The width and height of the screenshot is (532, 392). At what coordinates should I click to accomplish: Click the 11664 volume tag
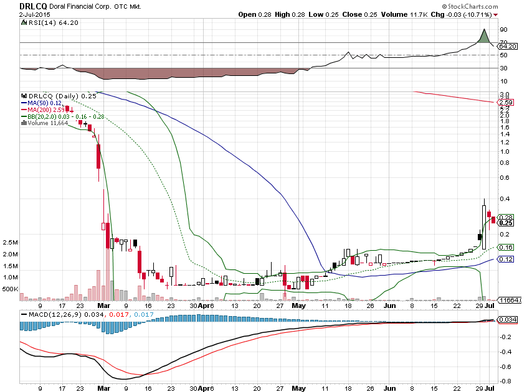coord(510,300)
